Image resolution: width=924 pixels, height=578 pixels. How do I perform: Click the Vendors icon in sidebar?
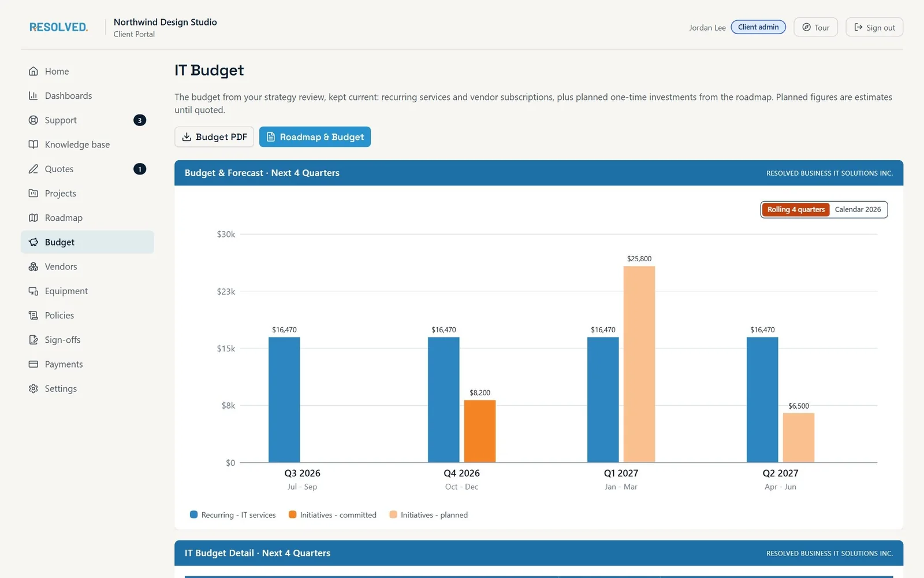[x=33, y=266]
